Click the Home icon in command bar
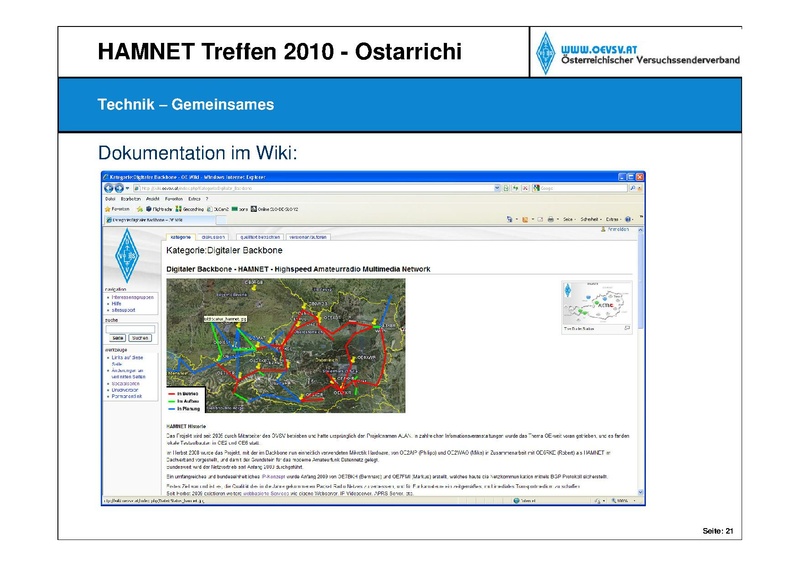 pos(509,219)
